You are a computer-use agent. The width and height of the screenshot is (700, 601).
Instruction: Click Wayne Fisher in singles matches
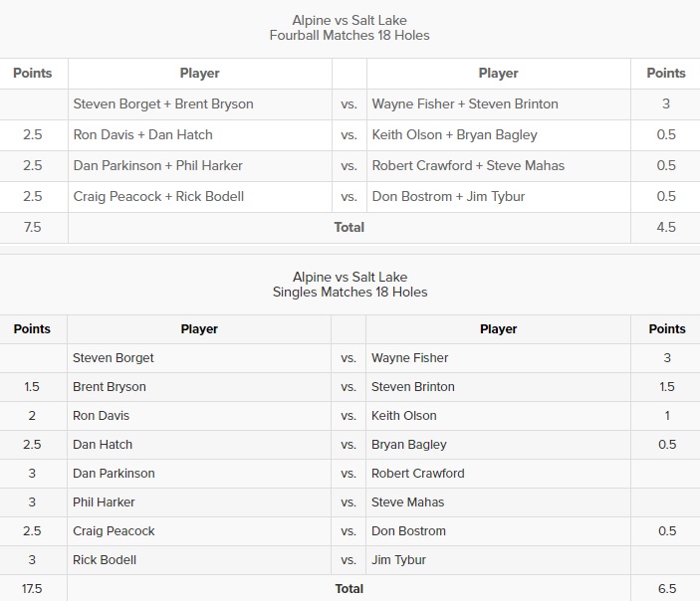(410, 358)
